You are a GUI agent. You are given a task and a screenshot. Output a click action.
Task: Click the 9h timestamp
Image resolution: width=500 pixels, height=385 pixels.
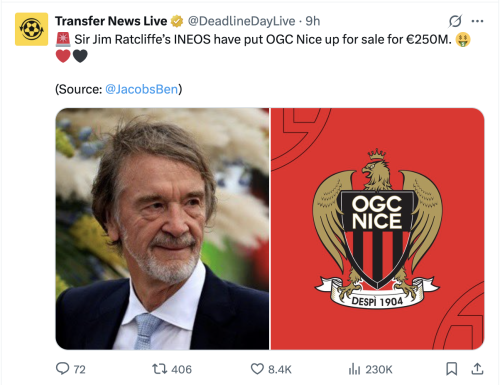pyautogui.click(x=313, y=21)
